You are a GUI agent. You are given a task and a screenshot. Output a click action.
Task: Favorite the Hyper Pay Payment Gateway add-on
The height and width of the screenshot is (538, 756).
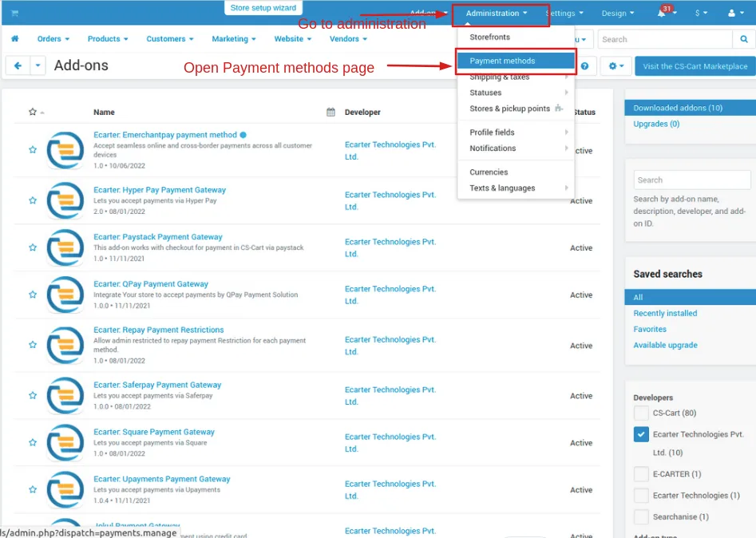(33, 200)
